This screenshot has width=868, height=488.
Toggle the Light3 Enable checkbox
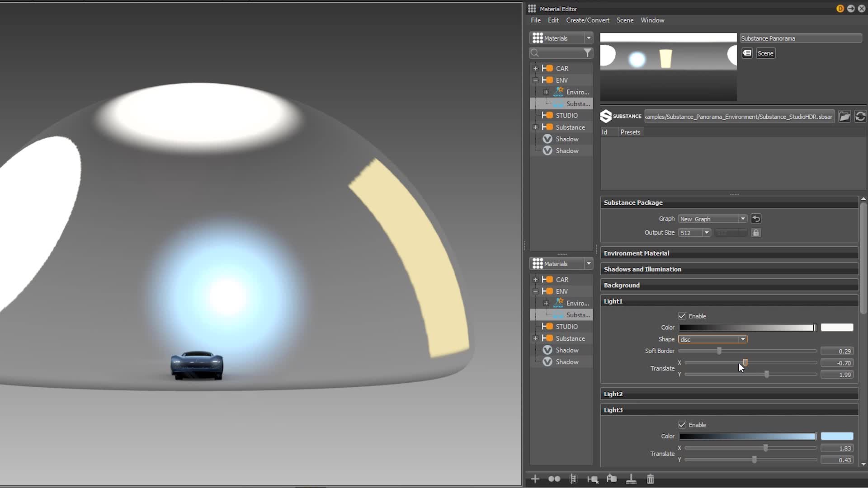pyautogui.click(x=682, y=425)
